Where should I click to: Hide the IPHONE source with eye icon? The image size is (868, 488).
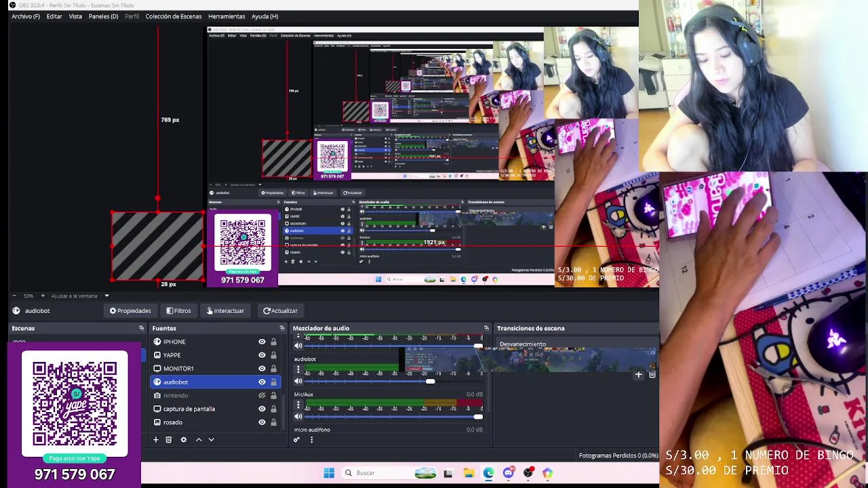coord(262,342)
